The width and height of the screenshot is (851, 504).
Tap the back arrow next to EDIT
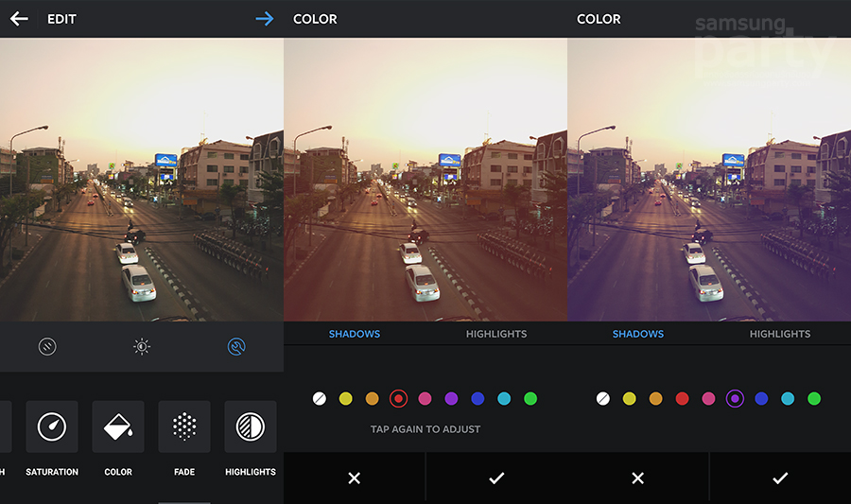(x=19, y=19)
